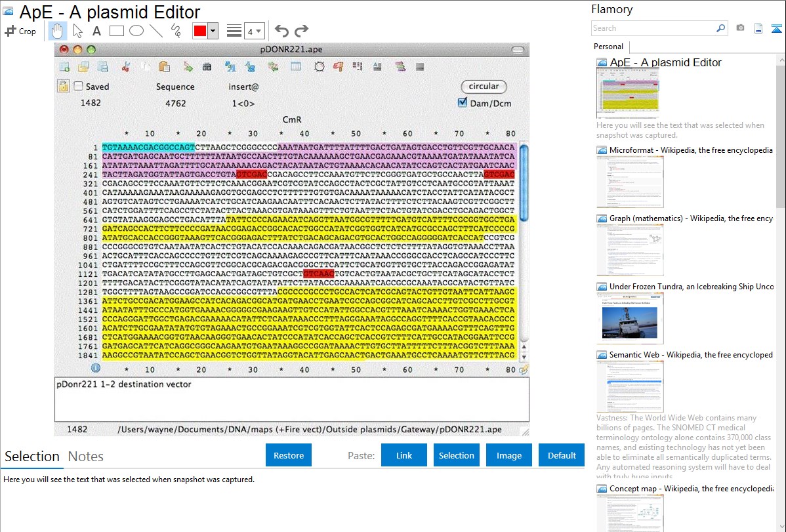Choose the text annotation tool (A)
The image size is (786, 532).
click(96, 31)
